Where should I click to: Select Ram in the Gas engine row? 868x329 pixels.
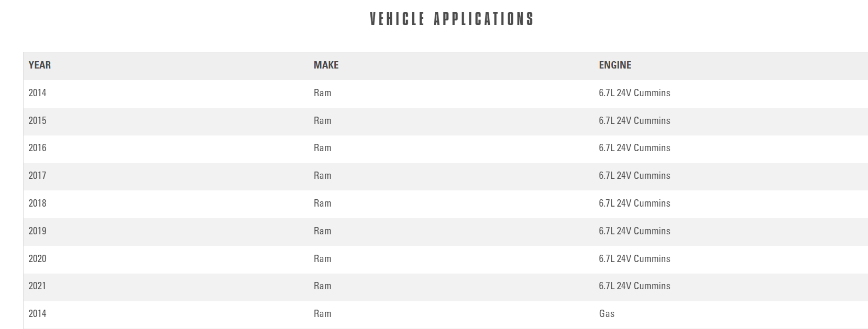click(x=322, y=314)
